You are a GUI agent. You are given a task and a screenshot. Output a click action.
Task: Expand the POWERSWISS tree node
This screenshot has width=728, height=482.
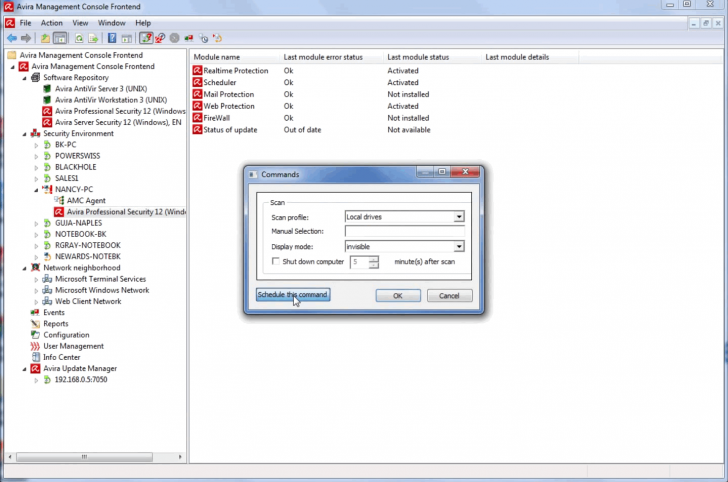[36, 156]
